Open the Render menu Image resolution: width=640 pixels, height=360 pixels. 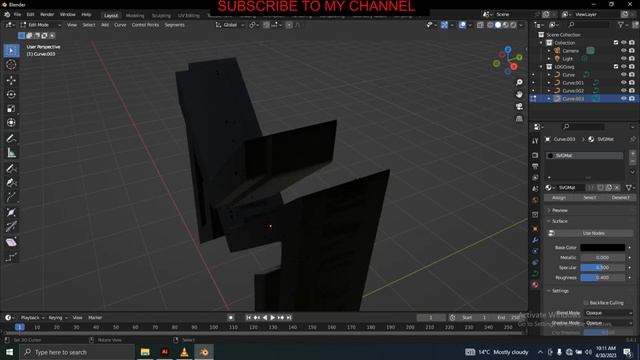point(47,14)
